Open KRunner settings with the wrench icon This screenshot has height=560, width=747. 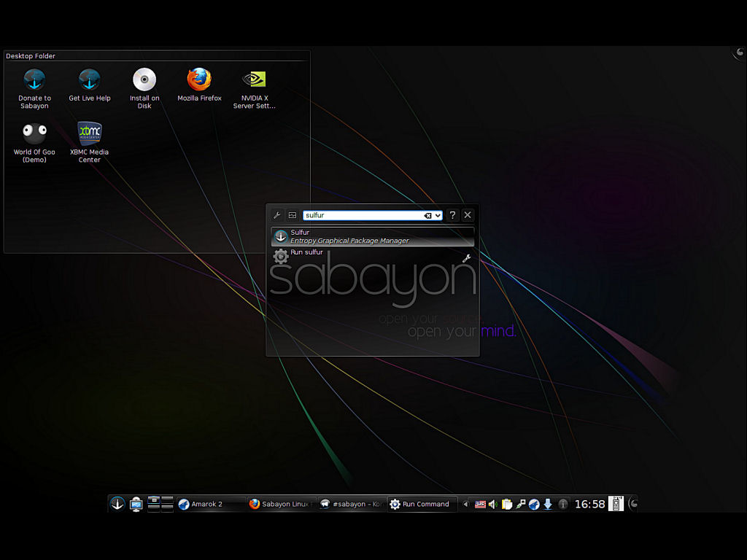point(276,215)
